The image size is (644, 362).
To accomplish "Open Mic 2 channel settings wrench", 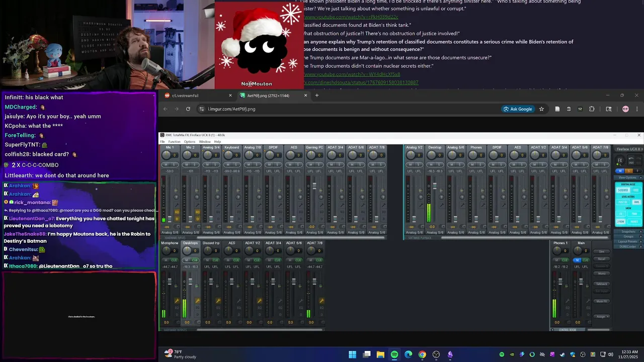I will 197,205.
